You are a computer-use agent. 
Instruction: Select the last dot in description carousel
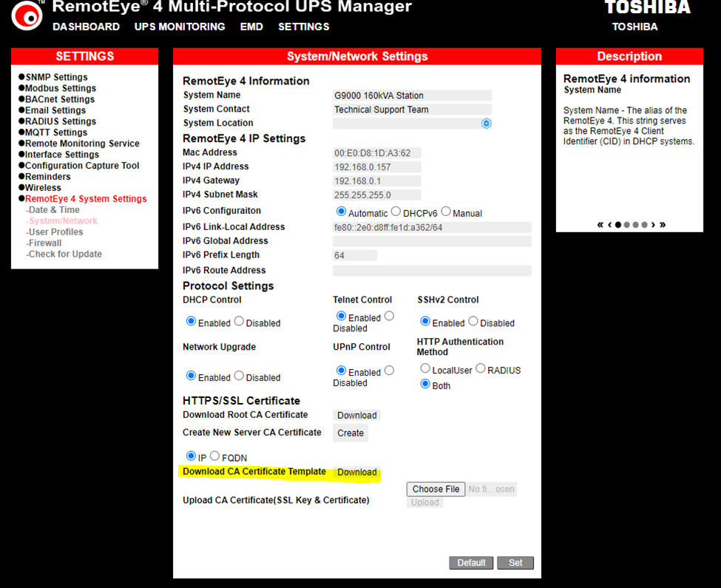click(645, 225)
